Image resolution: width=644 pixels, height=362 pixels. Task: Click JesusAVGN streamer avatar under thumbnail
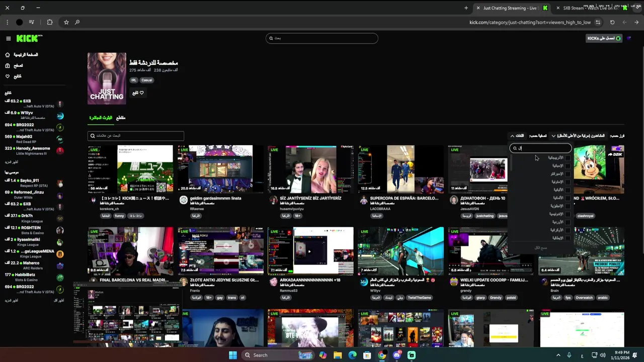454,200
